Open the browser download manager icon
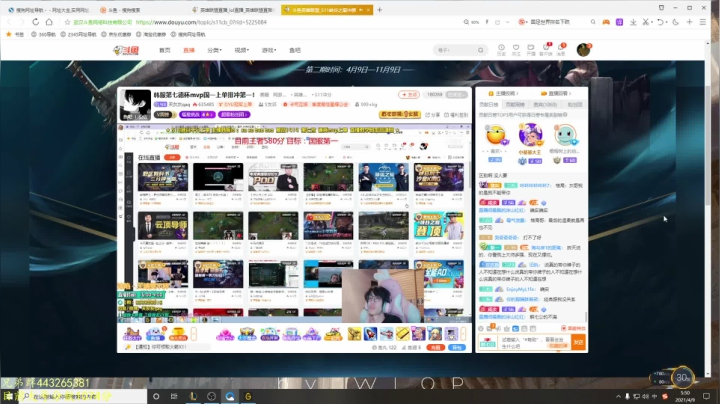 (x=633, y=22)
